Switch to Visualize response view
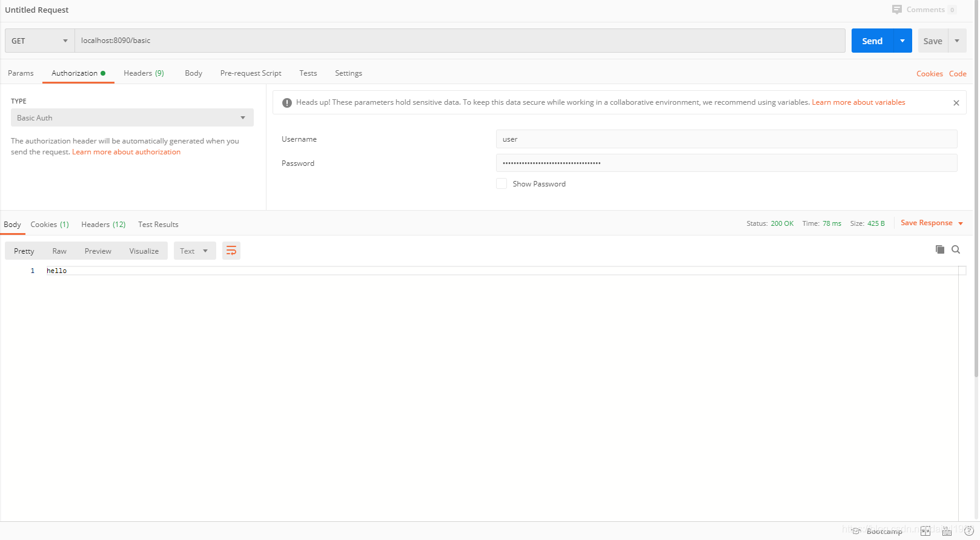The image size is (980, 540). (x=144, y=251)
